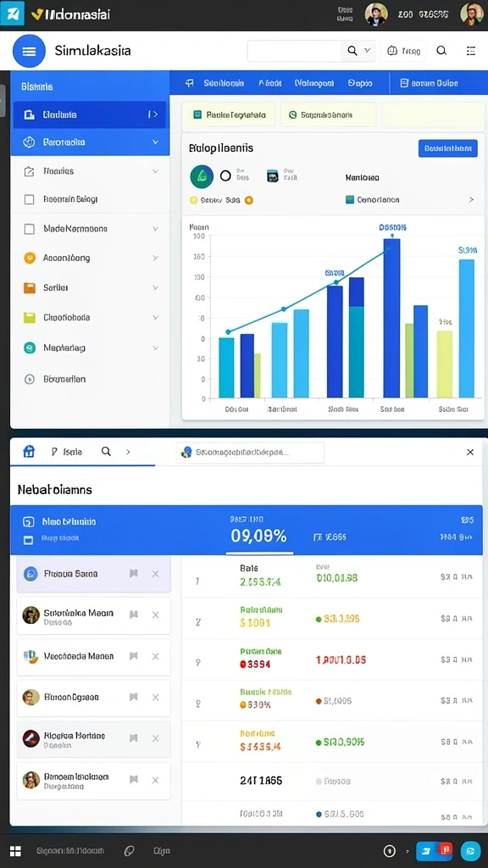Image resolution: width=488 pixels, height=868 pixels.
Task: Open the Windows Start menu icon
Action: pyautogui.click(x=15, y=851)
